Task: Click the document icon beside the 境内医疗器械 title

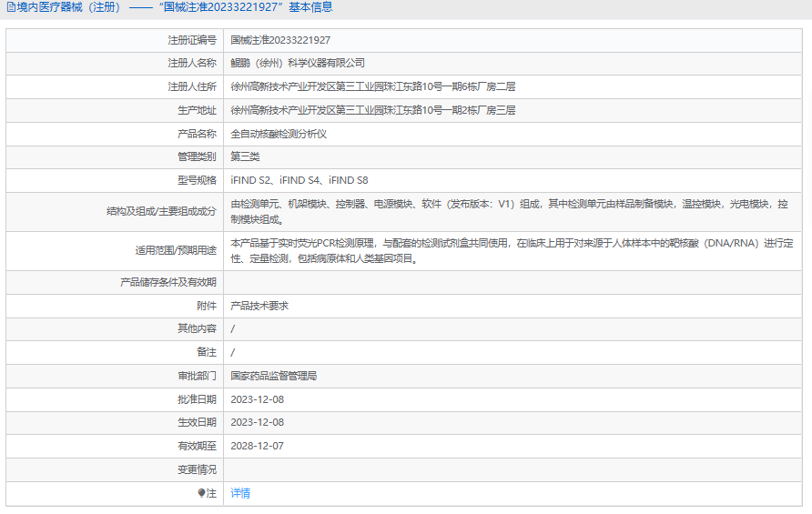Action: pyautogui.click(x=11, y=8)
